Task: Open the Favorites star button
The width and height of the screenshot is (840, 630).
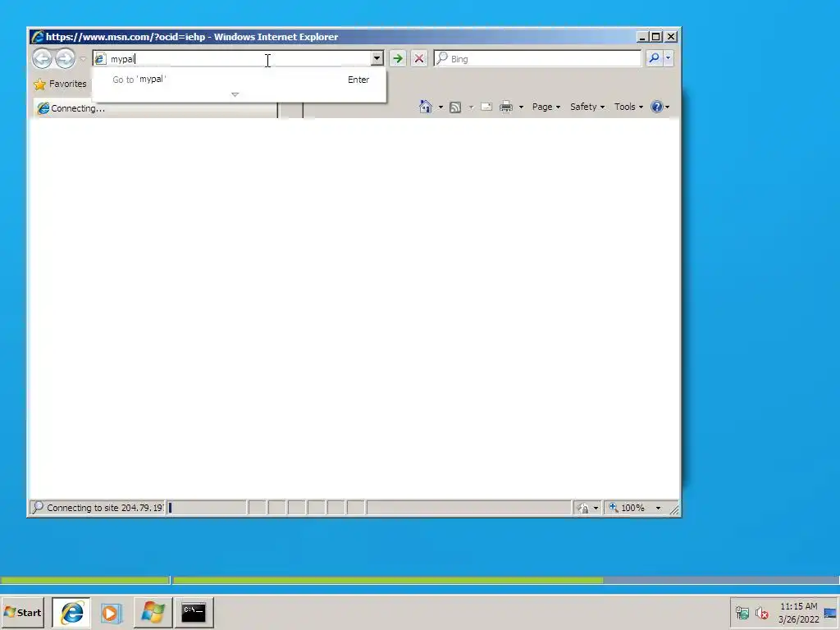Action: tap(60, 84)
